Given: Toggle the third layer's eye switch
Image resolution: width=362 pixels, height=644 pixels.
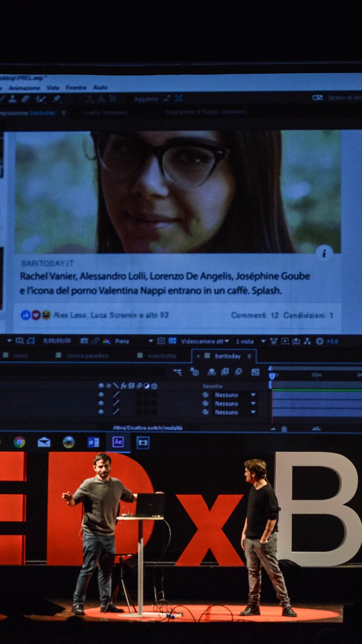Looking at the screenshot, I should (x=101, y=412).
